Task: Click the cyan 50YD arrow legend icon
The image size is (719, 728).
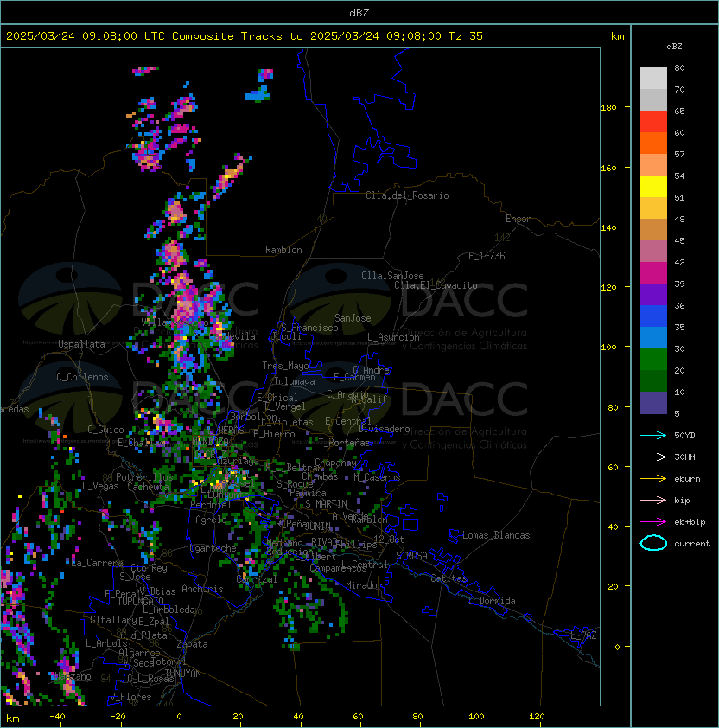Action: pos(653,436)
